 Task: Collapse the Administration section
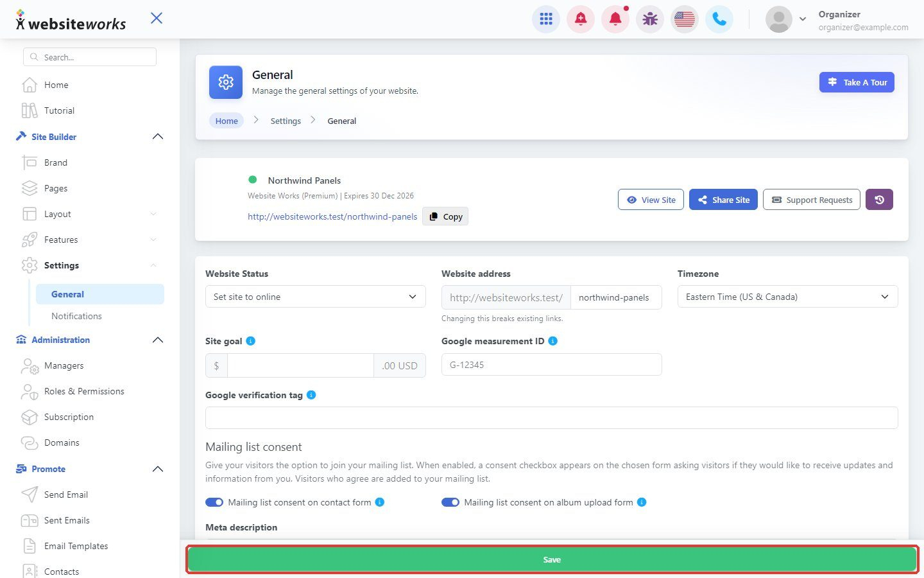pos(158,340)
